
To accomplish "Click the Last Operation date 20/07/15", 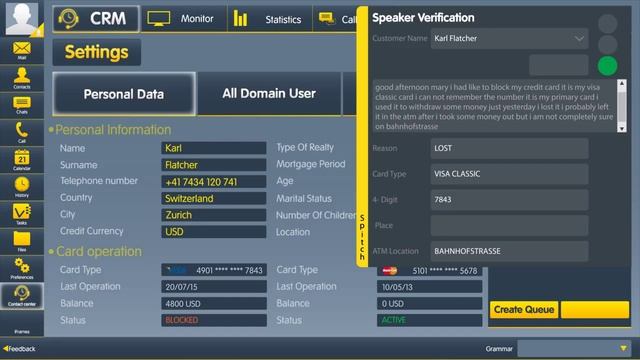I will point(214,287).
